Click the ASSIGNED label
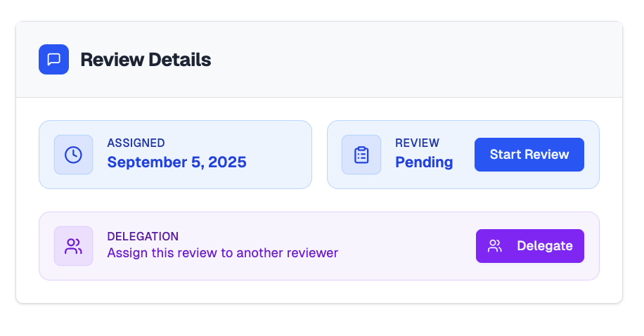 (x=136, y=143)
